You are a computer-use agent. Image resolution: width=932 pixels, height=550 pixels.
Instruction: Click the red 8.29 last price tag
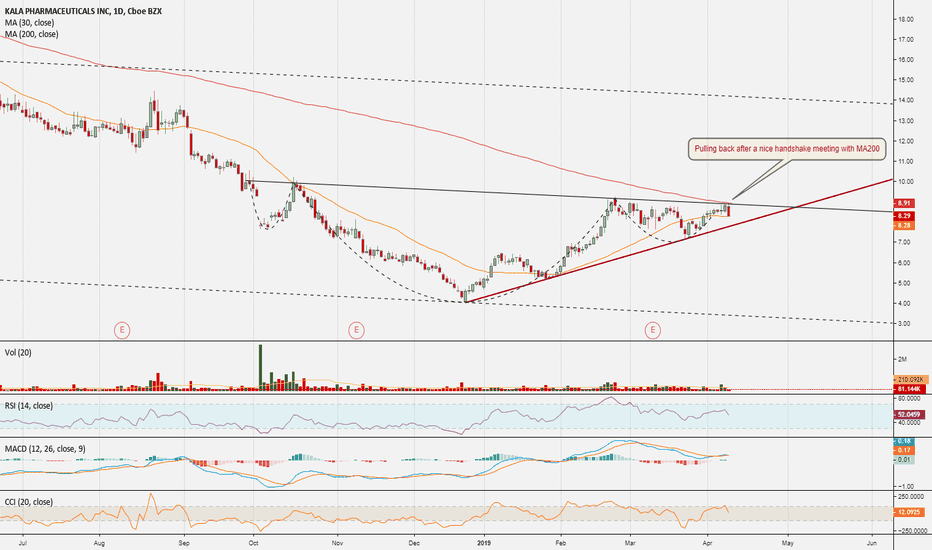pyautogui.click(x=904, y=216)
